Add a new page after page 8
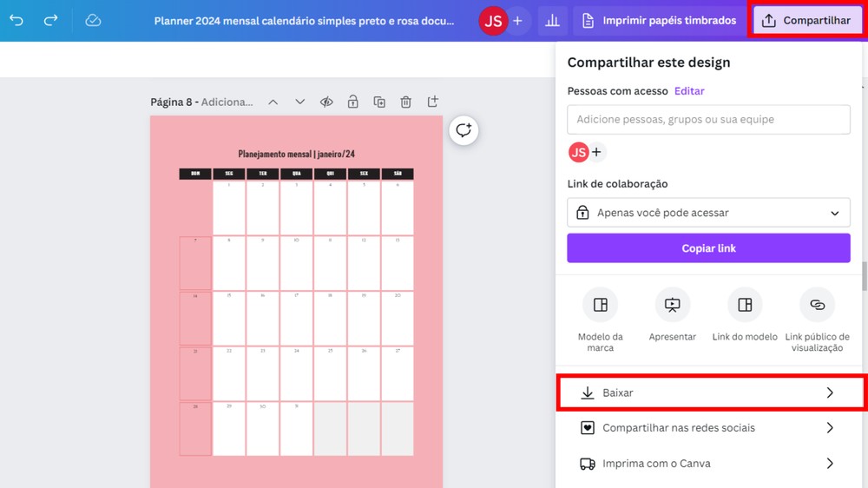Viewport: 868px width, 488px height. pos(433,102)
